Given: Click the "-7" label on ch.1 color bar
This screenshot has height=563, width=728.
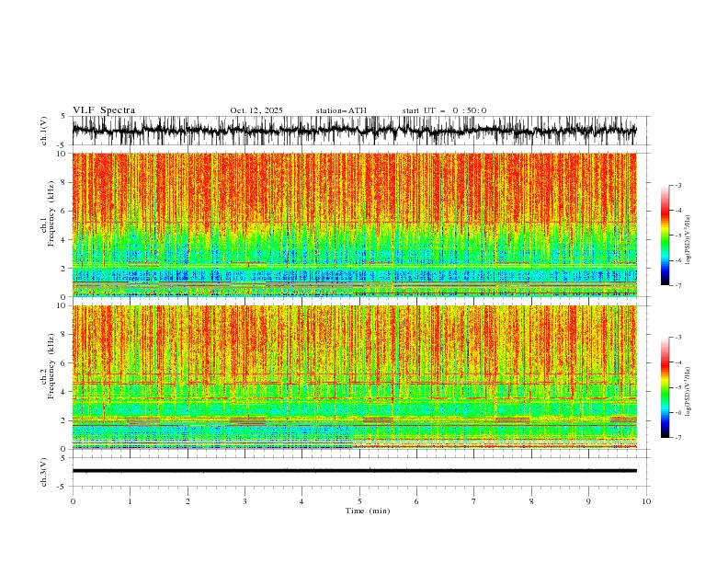Looking at the screenshot, I should tap(678, 286).
